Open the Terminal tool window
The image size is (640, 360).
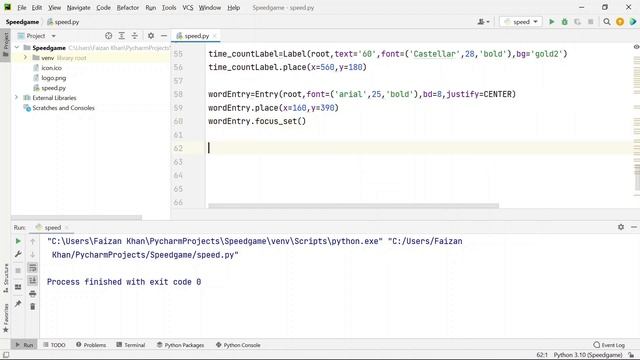(x=131, y=345)
